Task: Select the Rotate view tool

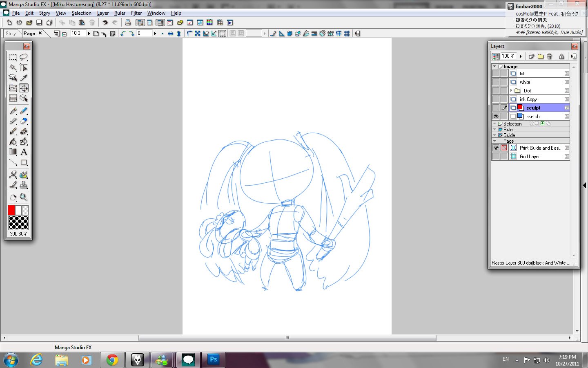Action: (13, 197)
